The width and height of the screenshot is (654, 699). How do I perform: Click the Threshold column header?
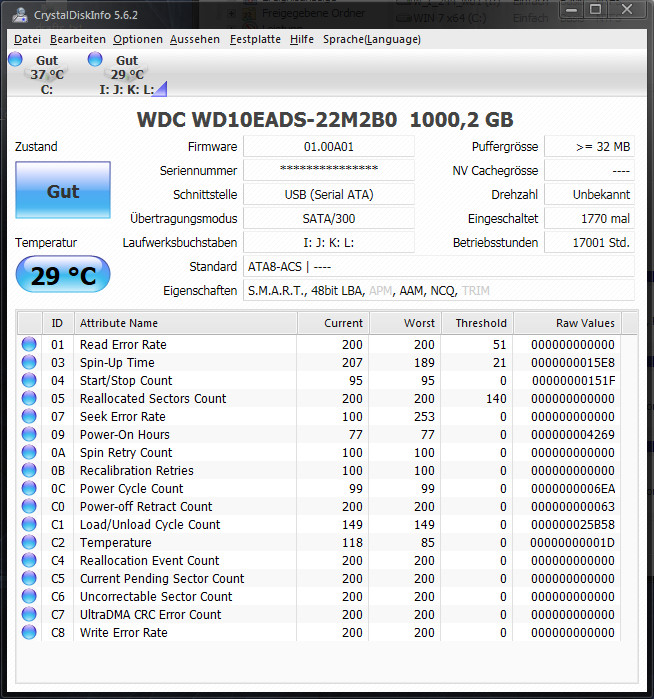point(477,323)
